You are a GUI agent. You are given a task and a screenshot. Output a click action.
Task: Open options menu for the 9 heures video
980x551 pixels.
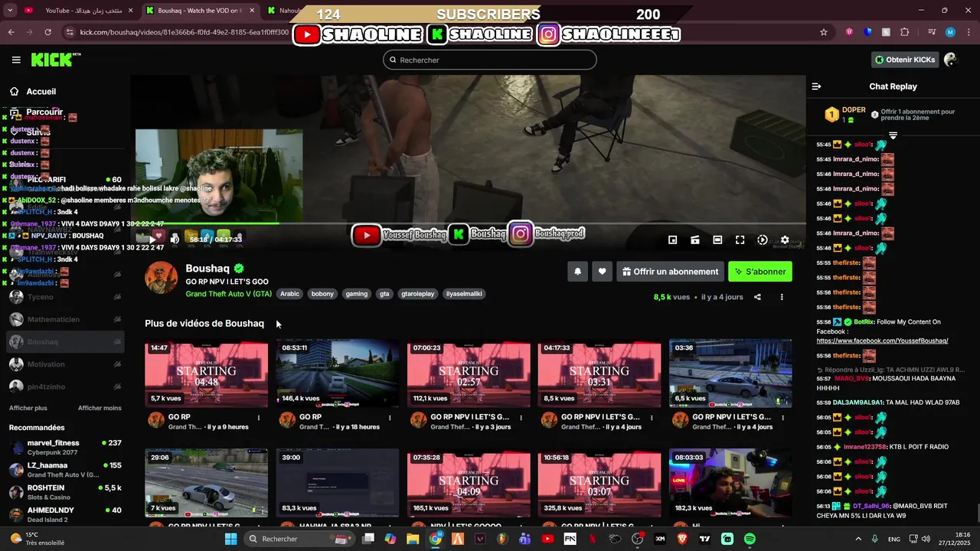(x=259, y=418)
